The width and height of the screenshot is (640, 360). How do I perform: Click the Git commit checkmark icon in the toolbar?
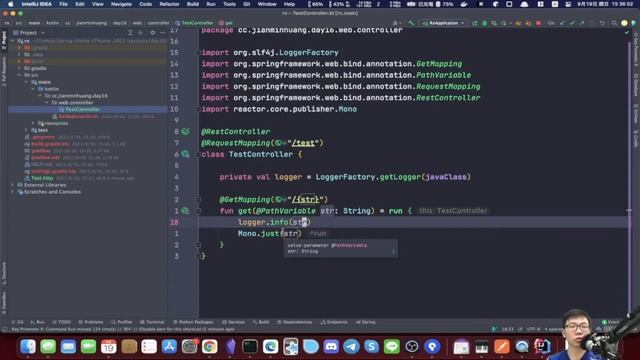tap(572, 23)
